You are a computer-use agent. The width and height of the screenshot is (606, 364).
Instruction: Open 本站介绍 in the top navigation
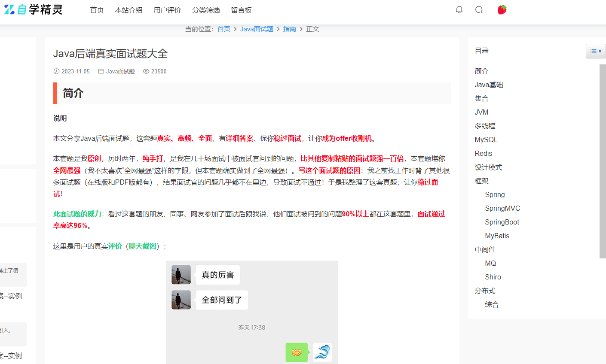(x=129, y=10)
